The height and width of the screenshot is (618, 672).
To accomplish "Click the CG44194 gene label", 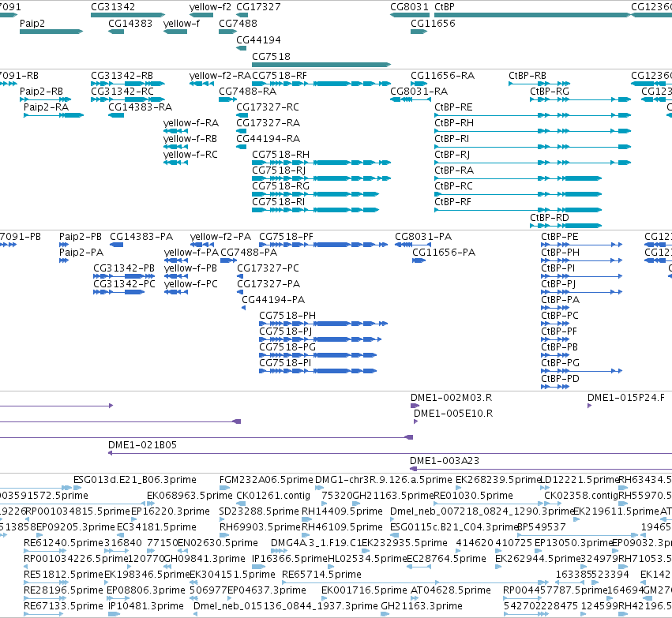I will pyautogui.click(x=258, y=39).
